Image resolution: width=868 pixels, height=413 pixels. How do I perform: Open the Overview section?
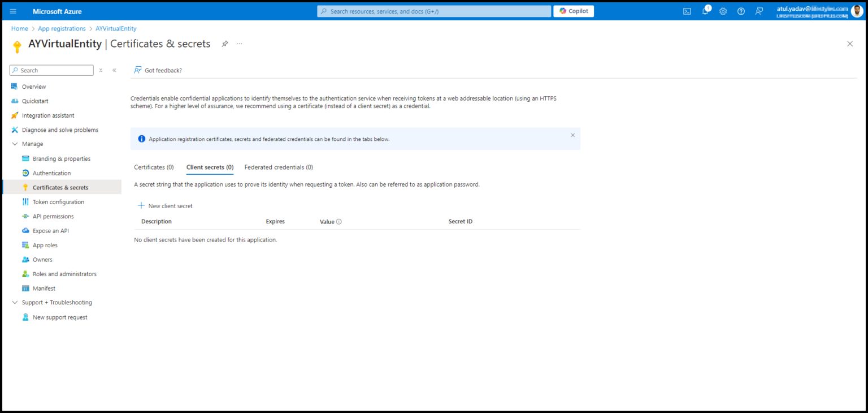pyautogui.click(x=34, y=86)
